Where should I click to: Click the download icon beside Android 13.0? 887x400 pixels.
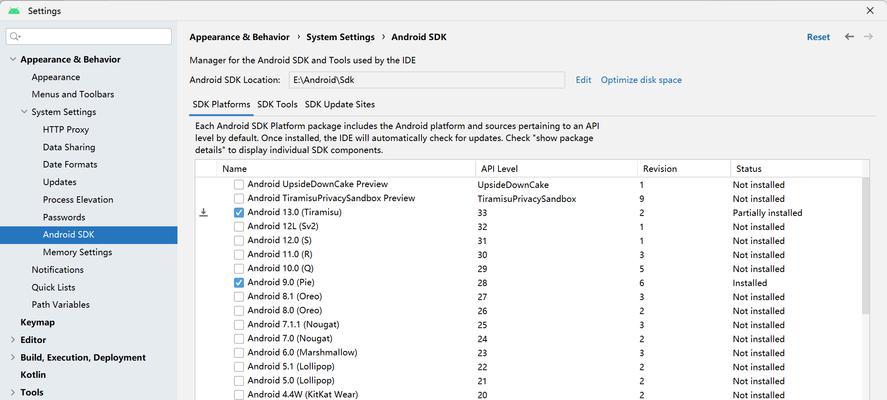pos(204,213)
